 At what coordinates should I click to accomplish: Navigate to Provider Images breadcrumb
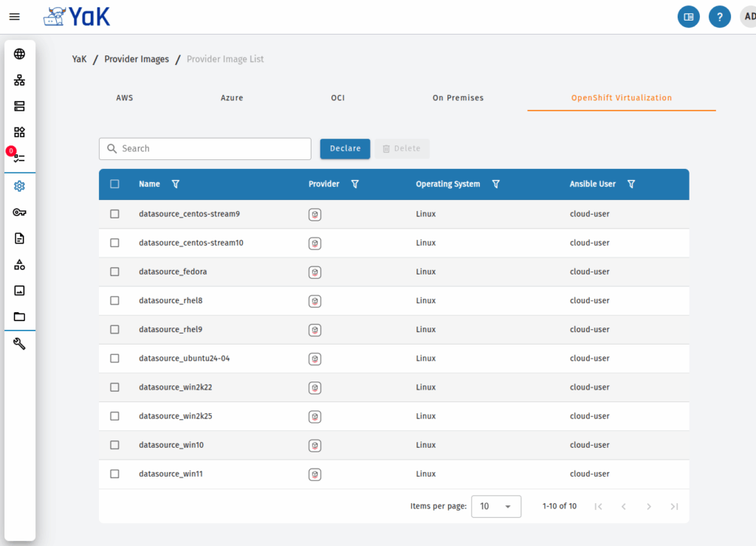tap(137, 59)
